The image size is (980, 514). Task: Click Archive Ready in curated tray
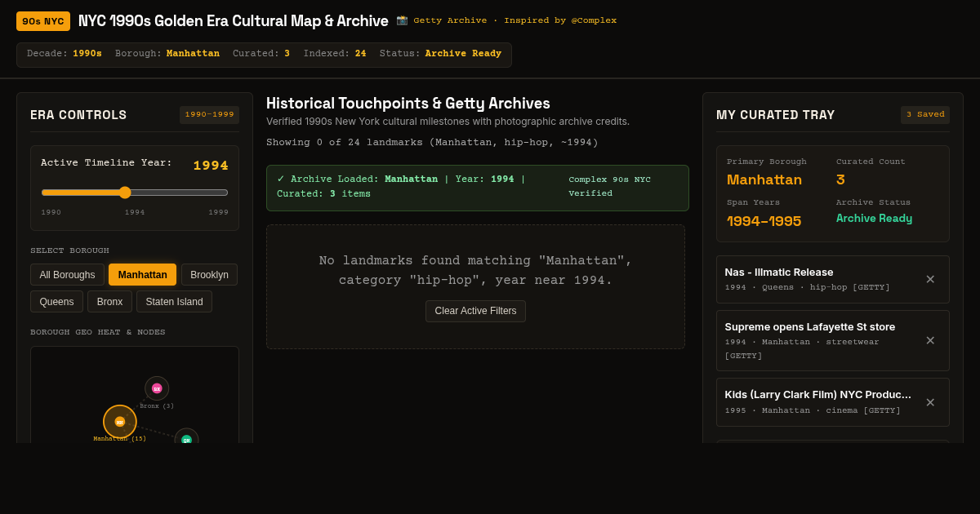point(874,219)
